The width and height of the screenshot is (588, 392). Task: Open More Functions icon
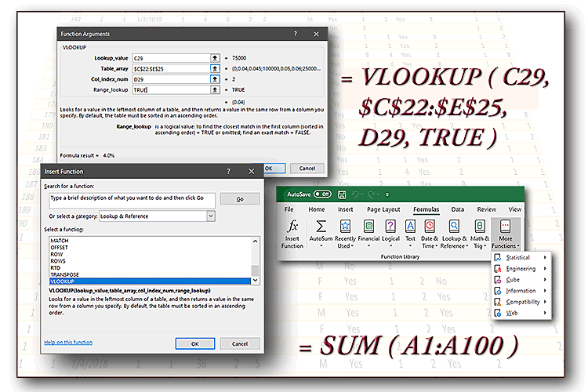505,227
